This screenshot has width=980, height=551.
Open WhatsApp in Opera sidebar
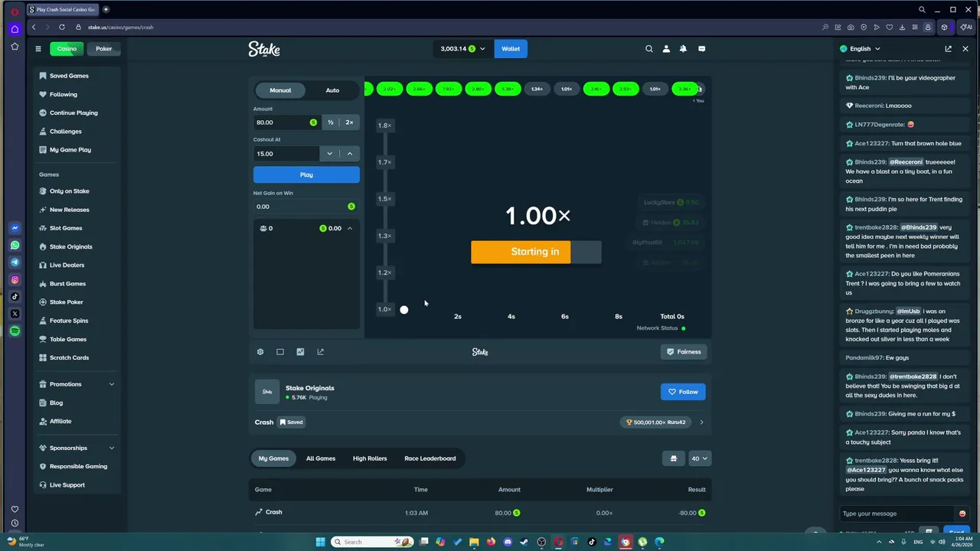tap(15, 246)
